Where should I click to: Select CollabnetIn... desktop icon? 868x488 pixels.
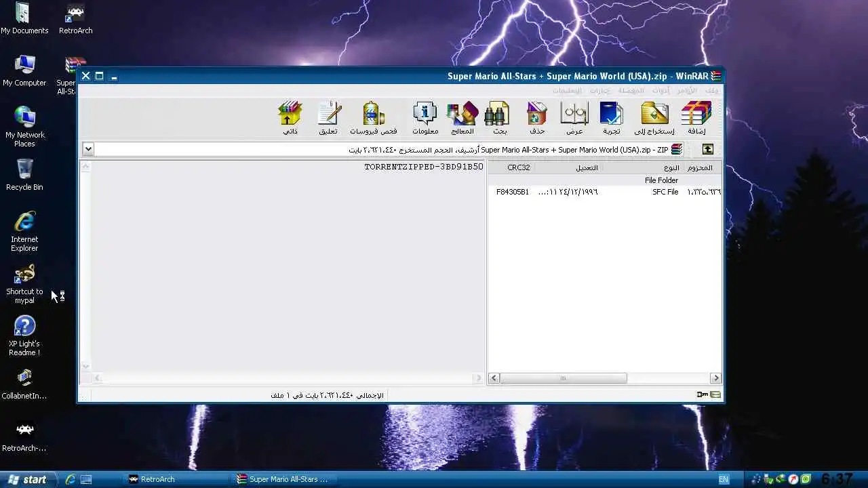click(x=24, y=384)
